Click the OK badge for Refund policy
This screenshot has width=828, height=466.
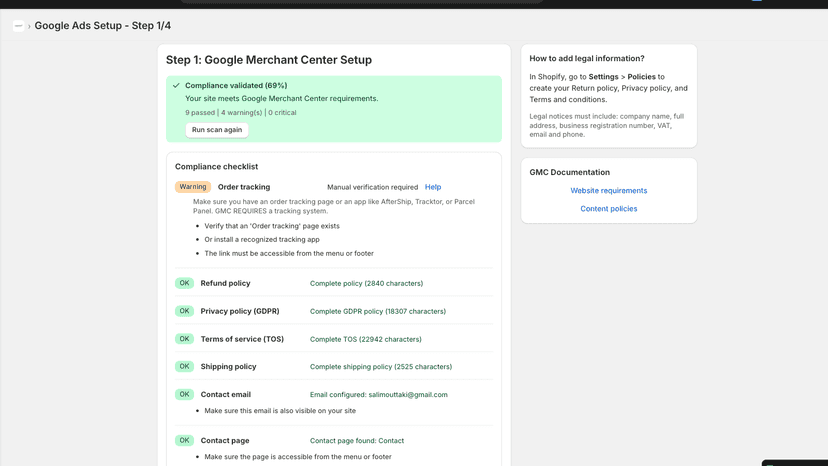click(x=184, y=283)
